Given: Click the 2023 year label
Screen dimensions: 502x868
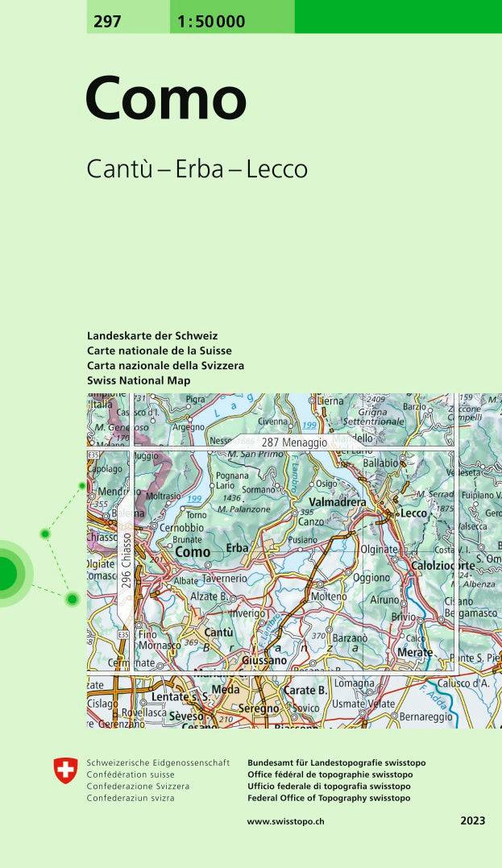Looking at the screenshot, I should pyautogui.click(x=473, y=821).
